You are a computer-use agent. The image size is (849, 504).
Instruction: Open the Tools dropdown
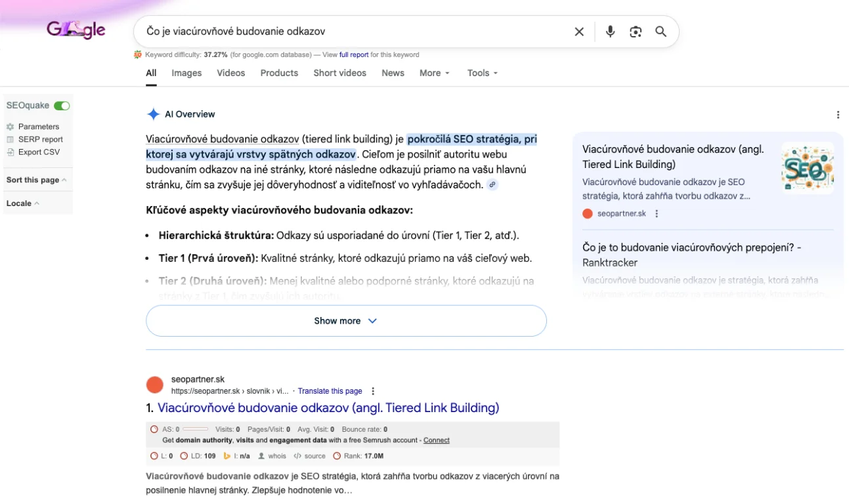pyautogui.click(x=482, y=73)
